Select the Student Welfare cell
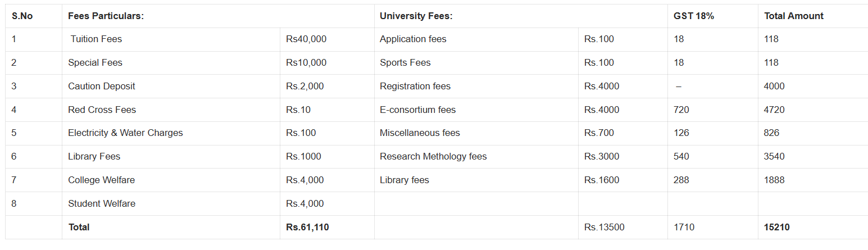Screen dimensions: 868x250 click(x=102, y=204)
